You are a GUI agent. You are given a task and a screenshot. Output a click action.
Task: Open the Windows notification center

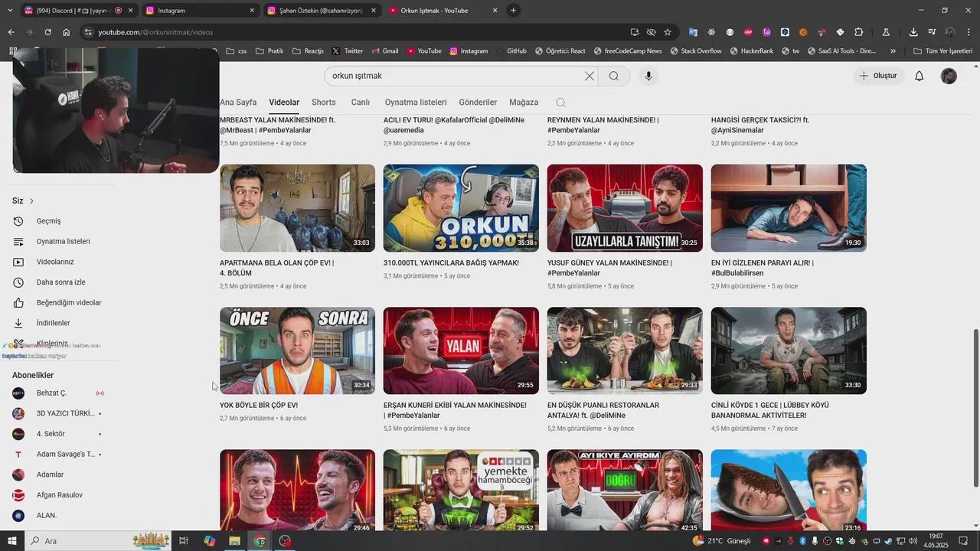coord(963,541)
